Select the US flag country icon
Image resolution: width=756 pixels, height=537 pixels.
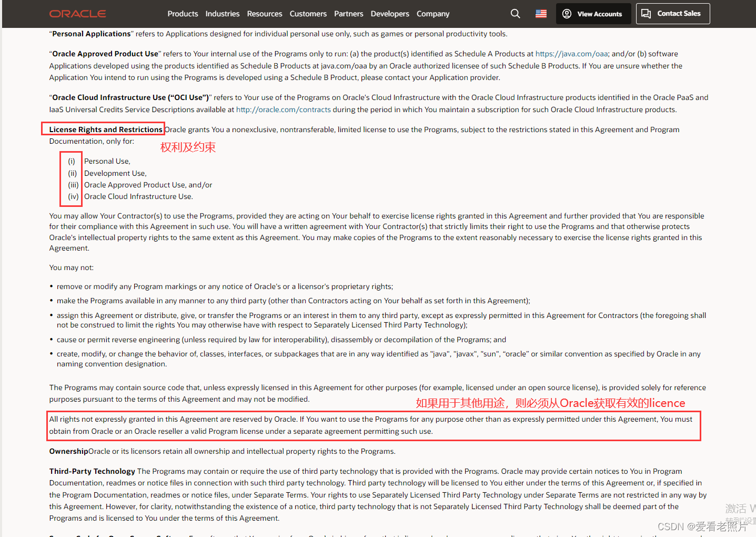(x=541, y=14)
